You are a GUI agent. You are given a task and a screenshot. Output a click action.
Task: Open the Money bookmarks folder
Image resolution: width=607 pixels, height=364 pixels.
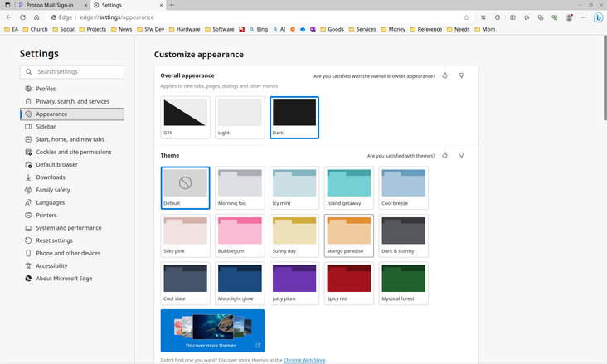tap(393, 29)
